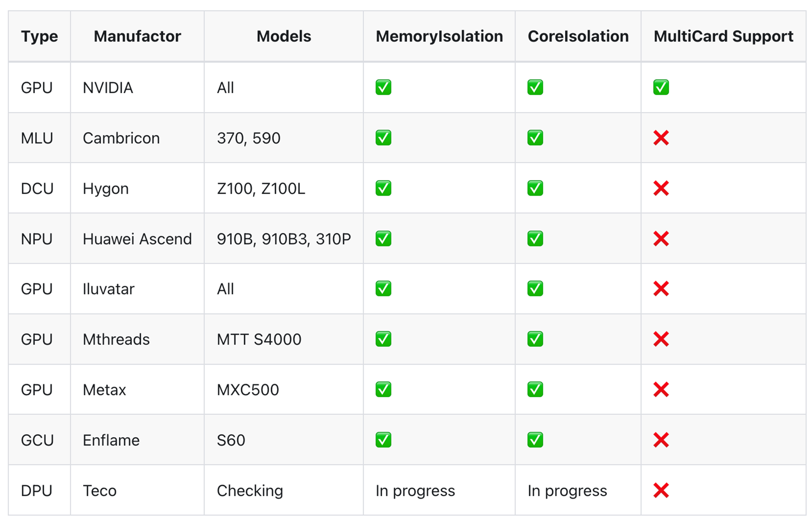Screen dimensions: 812x521
Task: Click the MultiCard Support column header
Action: coord(723,36)
